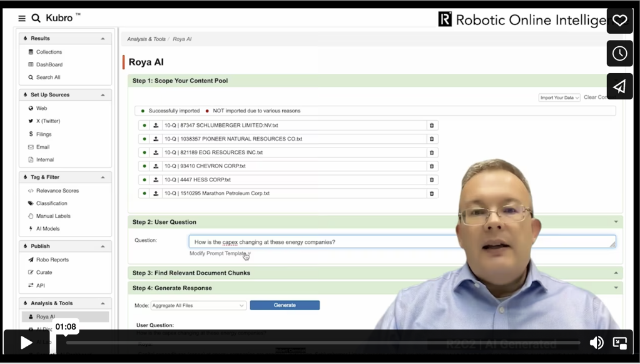The height and width of the screenshot is (364, 640).
Task: Add video to Watch Later clock icon
Action: pos(619,53)
